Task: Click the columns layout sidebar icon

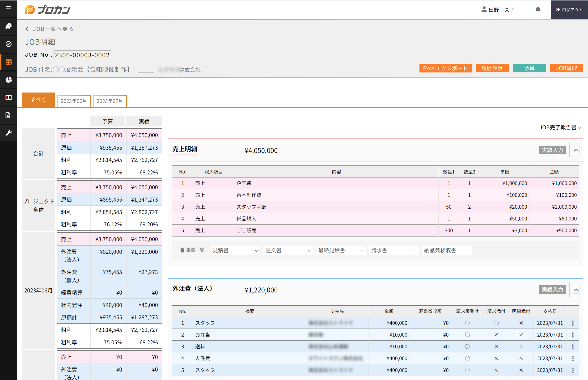Action: click(8, 97)
